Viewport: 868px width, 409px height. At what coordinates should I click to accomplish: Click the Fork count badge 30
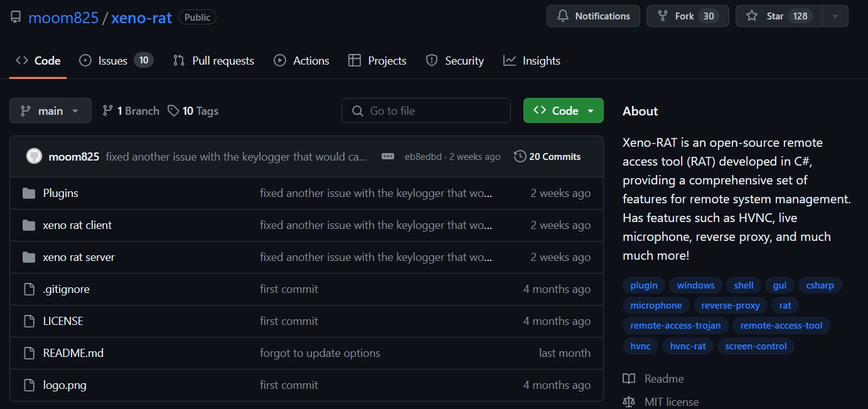pos(709,16)
